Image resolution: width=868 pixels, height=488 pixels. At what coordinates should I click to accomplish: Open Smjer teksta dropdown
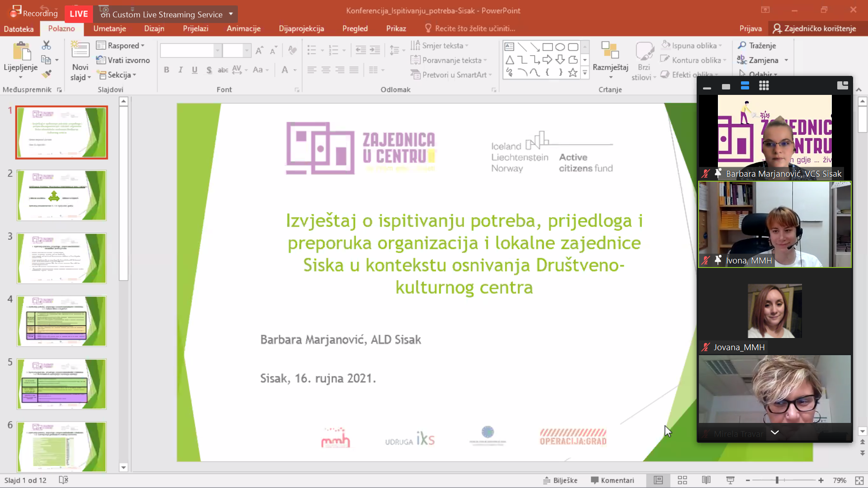tap(439, 46)
